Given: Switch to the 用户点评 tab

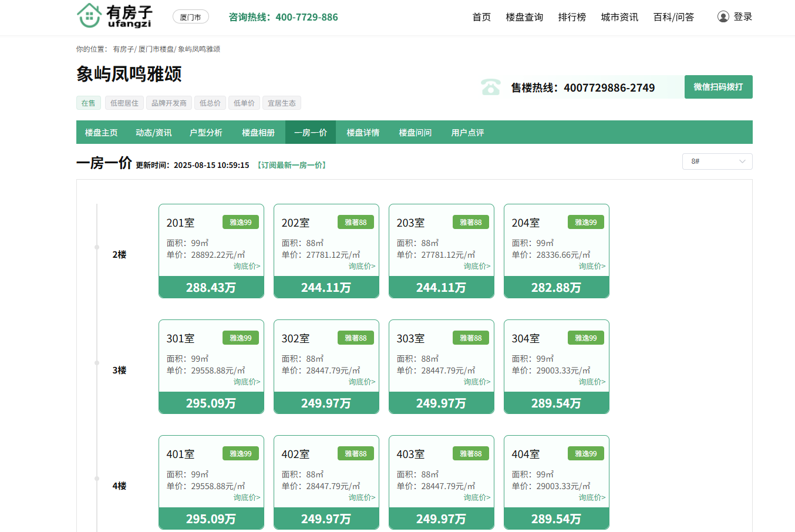Looking at the screenshot, I should coord(467,133).
